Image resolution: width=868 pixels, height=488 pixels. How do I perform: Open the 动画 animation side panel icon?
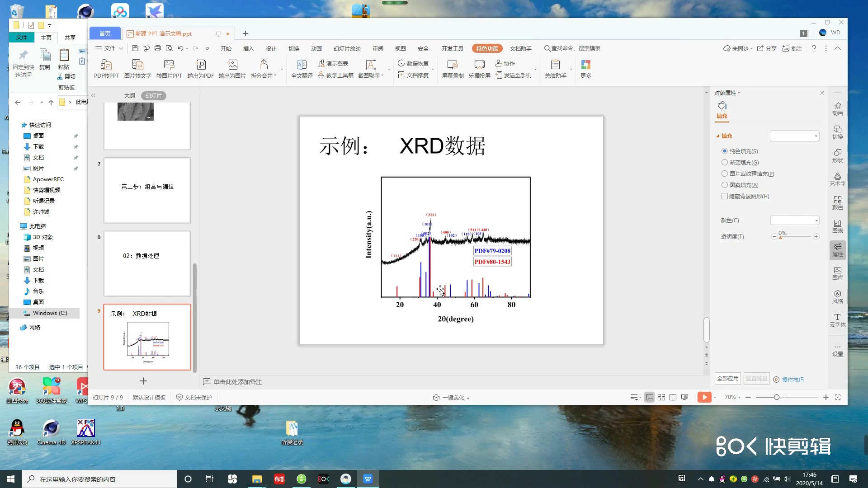click(837, 108)
